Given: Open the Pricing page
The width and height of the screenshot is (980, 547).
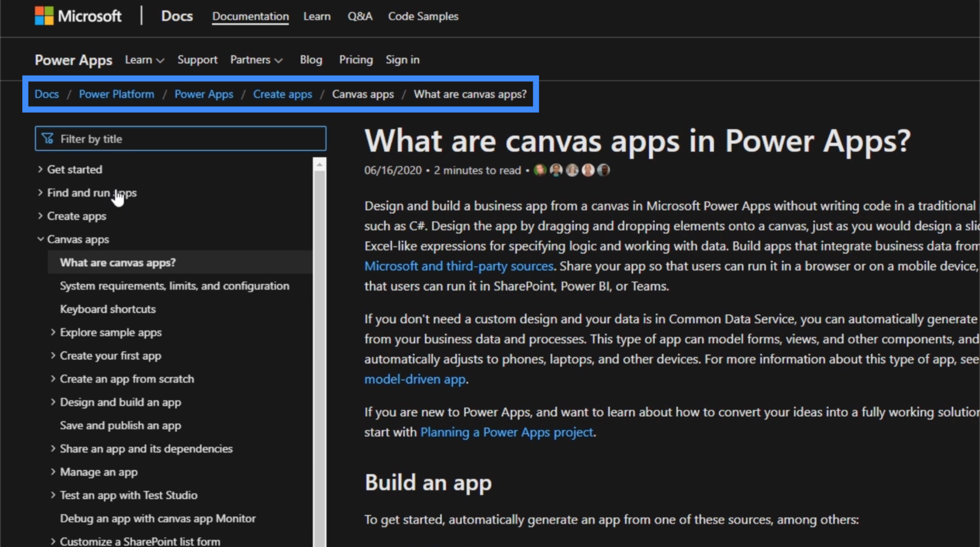Looking at the screenshot, I should 356,60.
